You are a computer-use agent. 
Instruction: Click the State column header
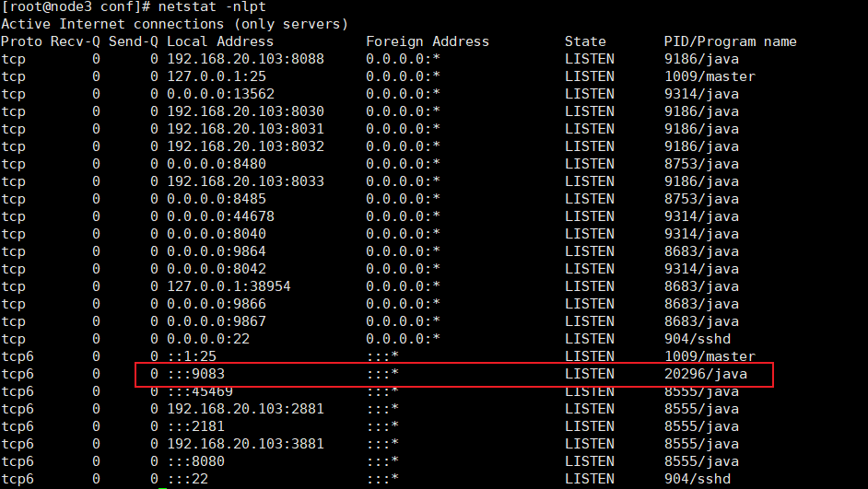(x=585, y=41)
